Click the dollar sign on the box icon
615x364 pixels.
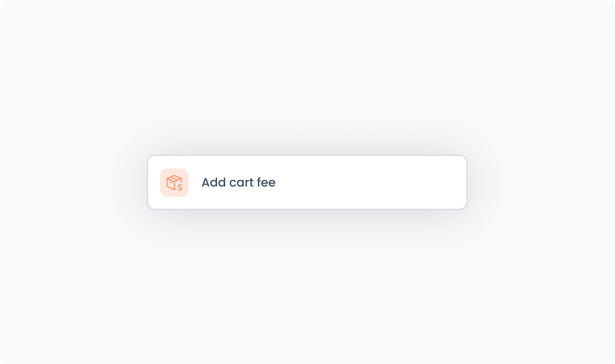[180, 187]
